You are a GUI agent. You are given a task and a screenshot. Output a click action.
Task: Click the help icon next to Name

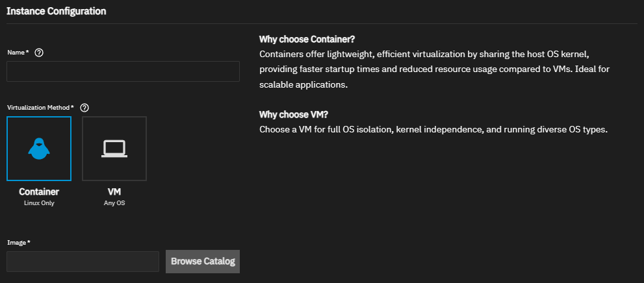click(39, 53)
